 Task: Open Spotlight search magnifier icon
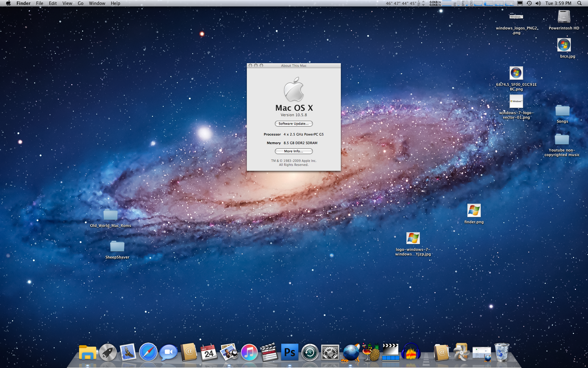[x=579, y=3]
